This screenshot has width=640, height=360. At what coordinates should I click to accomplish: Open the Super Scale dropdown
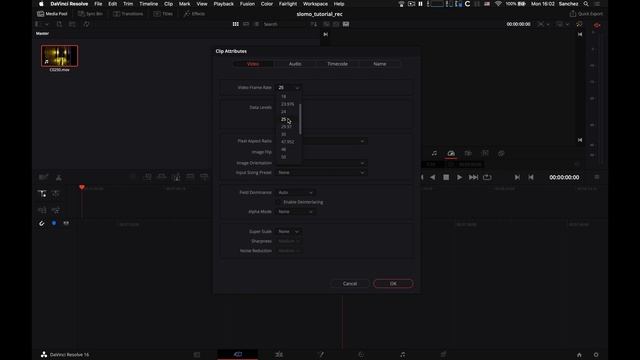289,231
